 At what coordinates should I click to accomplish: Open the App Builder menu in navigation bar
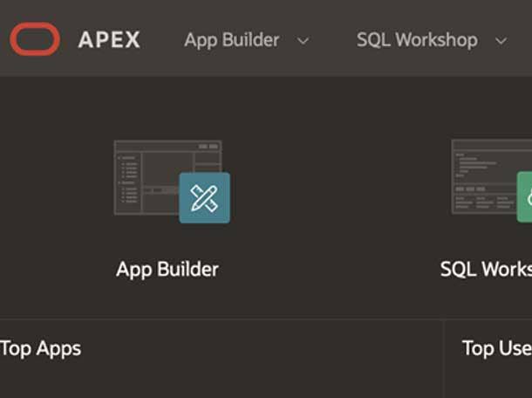[231, 40]
